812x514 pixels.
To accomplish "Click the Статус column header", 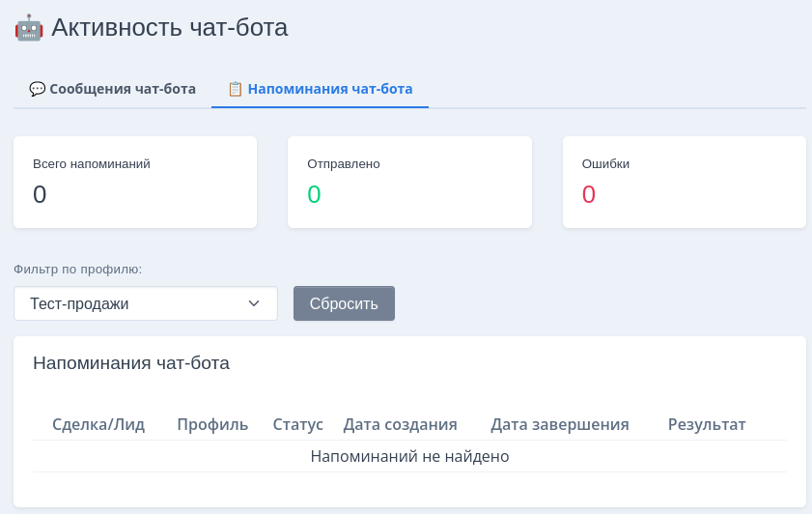I will (297, 425).
